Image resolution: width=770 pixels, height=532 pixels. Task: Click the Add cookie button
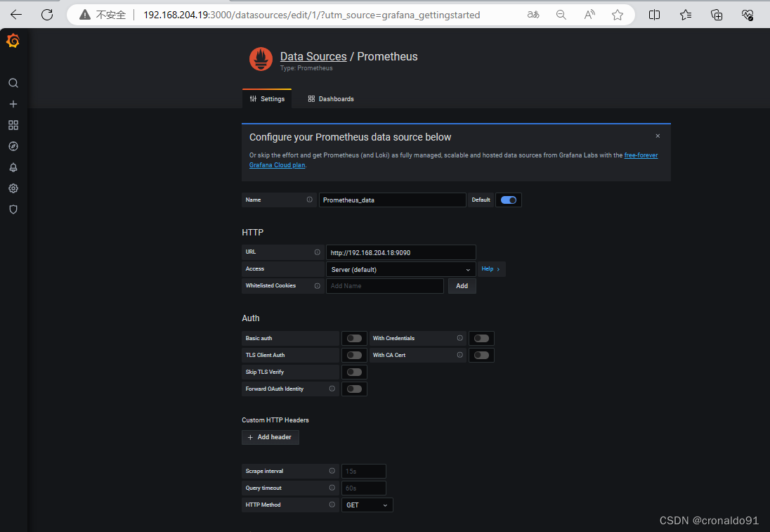coord(462,286)
